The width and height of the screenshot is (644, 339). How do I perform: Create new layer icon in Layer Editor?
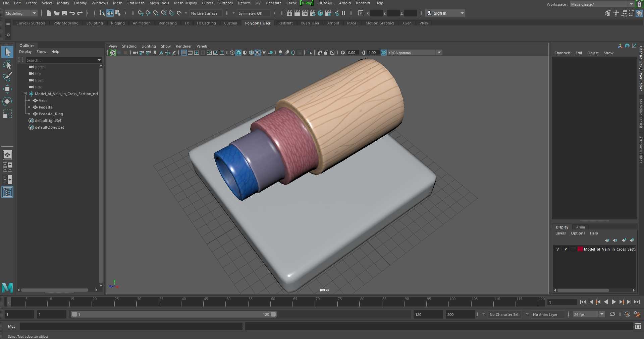[x=624, y=240]
